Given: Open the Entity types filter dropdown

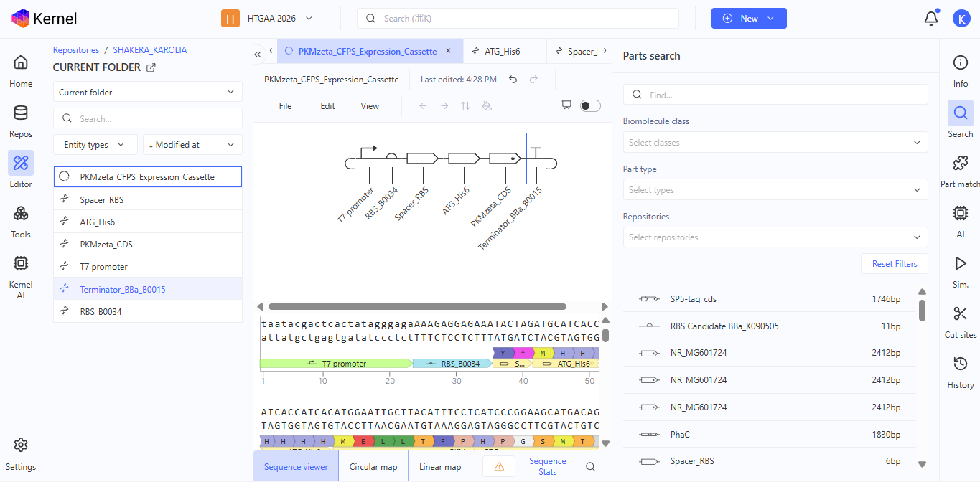Looking at the screenshot, I should click(x=95, y=144).
